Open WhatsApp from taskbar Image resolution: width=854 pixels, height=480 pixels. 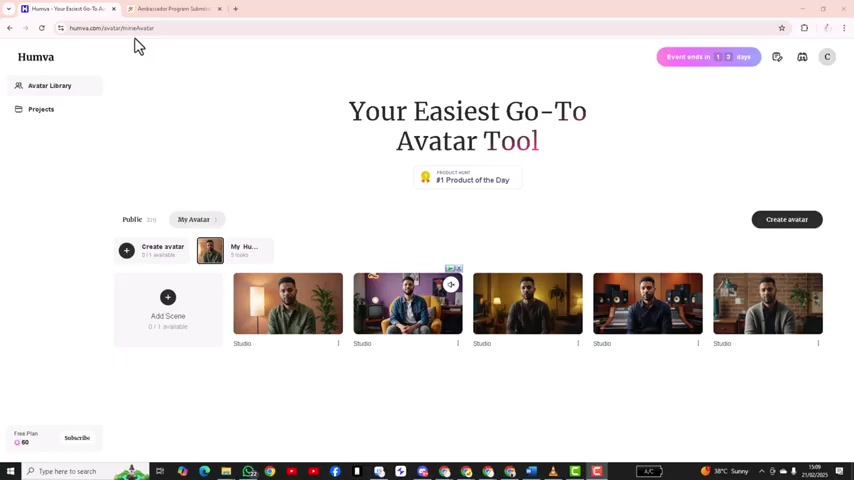point(248,471)
